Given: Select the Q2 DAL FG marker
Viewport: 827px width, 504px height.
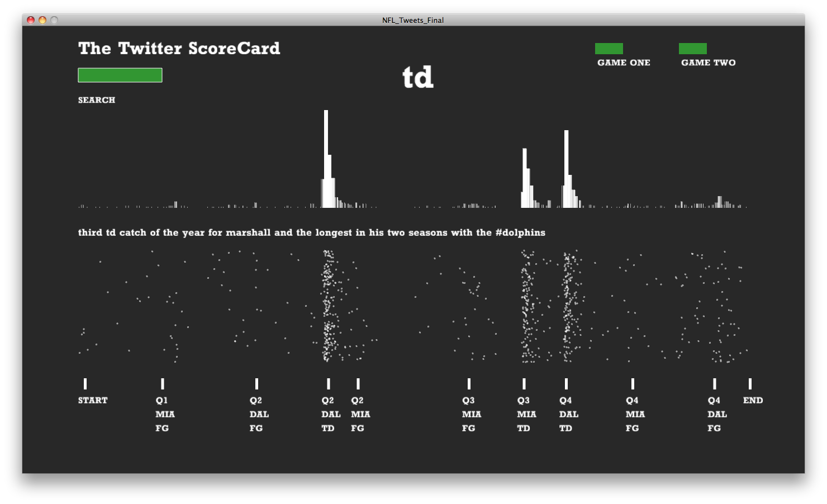Looking at the screenshot, I should point(256,384).
